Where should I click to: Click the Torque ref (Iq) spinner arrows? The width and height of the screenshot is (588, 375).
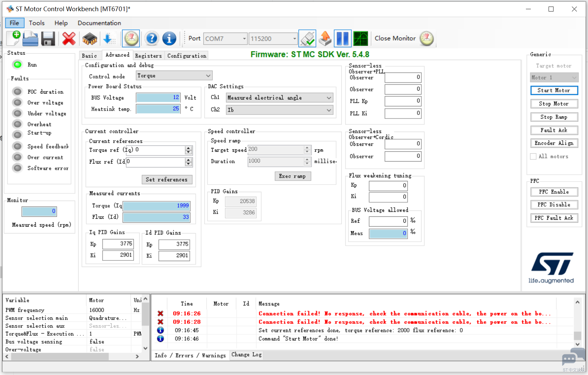[189, 150]
